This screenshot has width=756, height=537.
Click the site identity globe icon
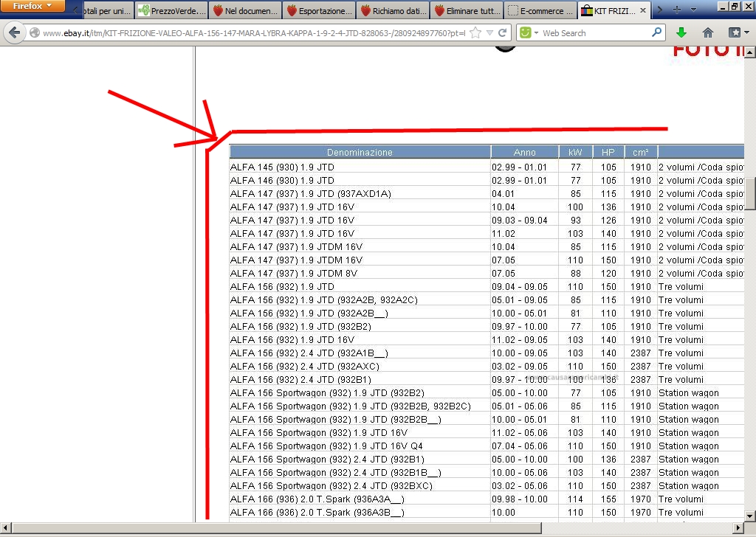34,32
